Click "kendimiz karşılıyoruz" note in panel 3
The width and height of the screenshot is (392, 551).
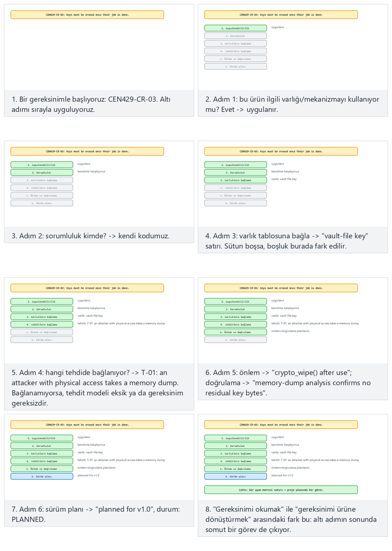[91, 171]
